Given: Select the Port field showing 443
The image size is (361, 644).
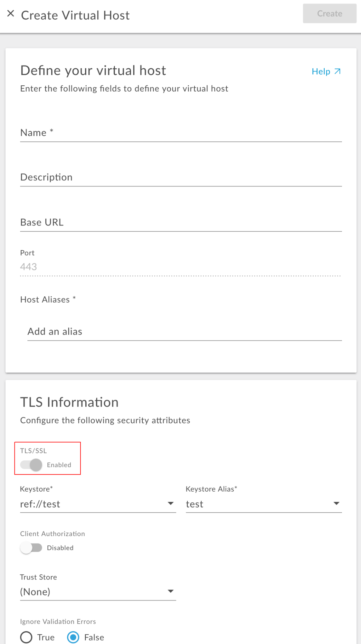Looking at the screenshot, I should pyautogui.click(x=181, y=267).
